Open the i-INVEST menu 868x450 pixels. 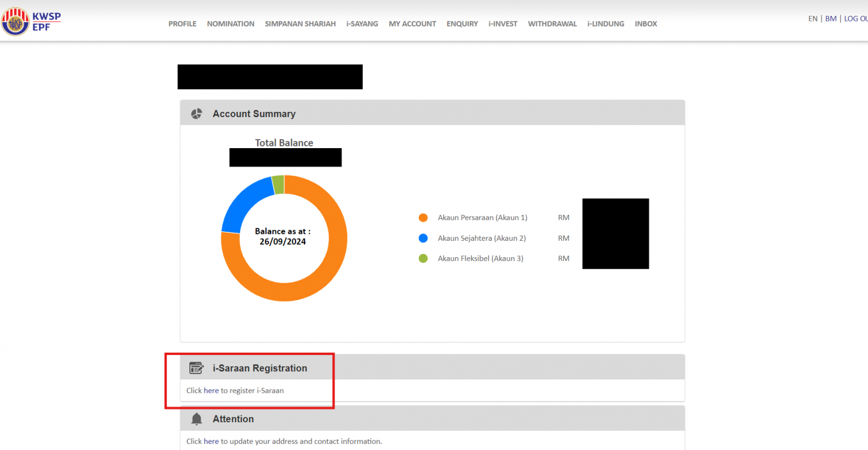coord(502,24)
